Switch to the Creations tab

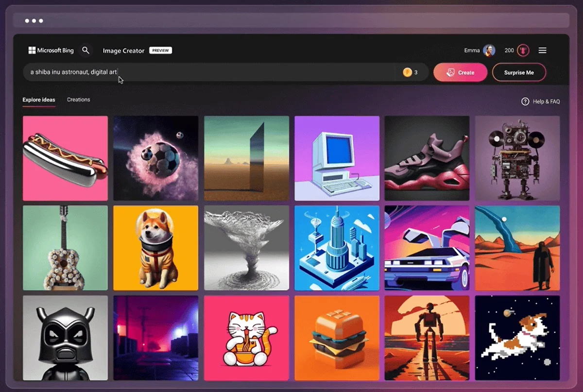pos(79,100)
